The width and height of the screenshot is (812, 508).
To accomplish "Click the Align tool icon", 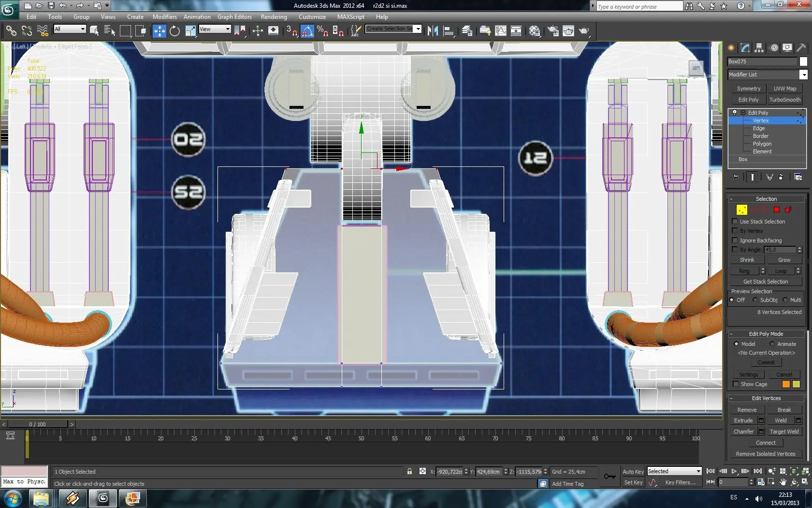I will (449, 31).
